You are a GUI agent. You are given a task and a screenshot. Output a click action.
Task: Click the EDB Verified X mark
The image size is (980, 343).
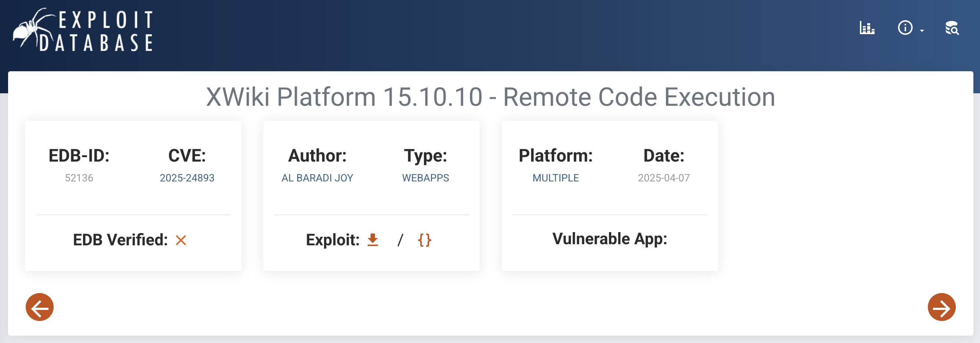[181, 240]
